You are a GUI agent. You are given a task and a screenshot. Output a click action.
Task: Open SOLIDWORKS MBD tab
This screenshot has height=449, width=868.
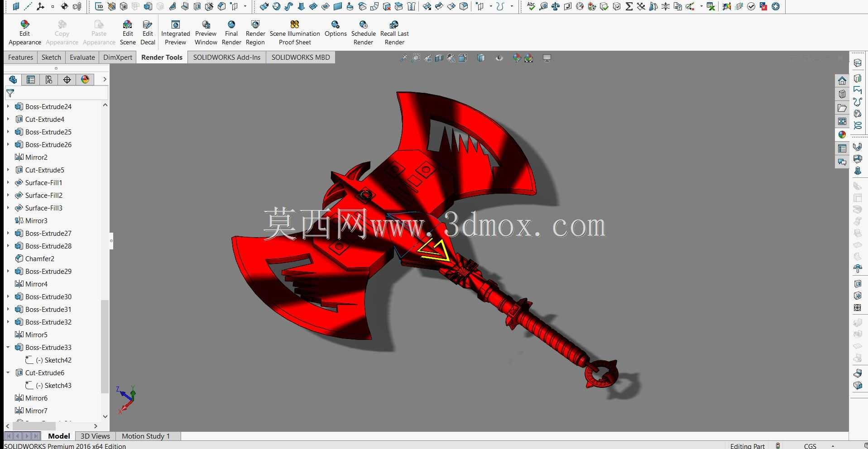(301, 57)
